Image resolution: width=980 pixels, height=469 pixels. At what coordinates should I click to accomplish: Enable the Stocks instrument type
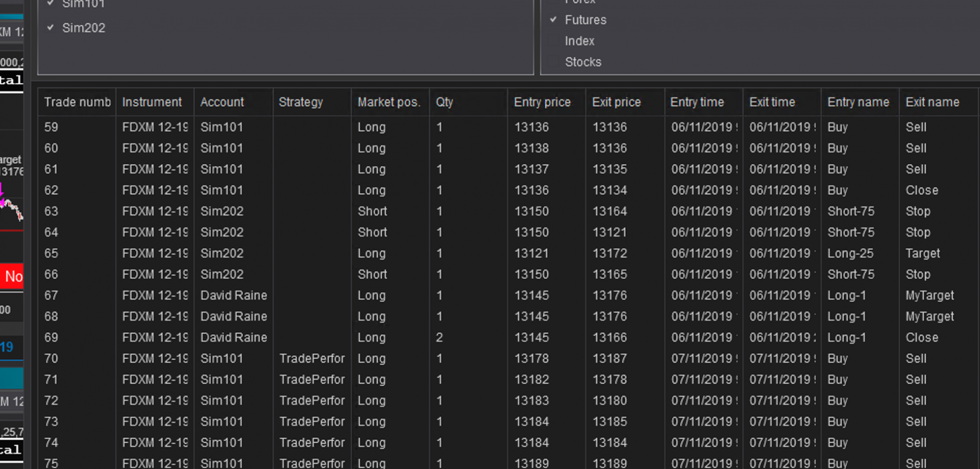tap(553, 62)
